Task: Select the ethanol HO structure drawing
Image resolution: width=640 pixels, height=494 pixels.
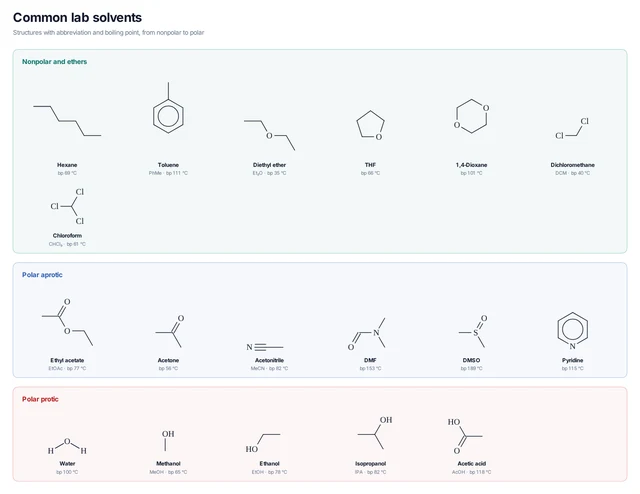Action: click(263, 443)
